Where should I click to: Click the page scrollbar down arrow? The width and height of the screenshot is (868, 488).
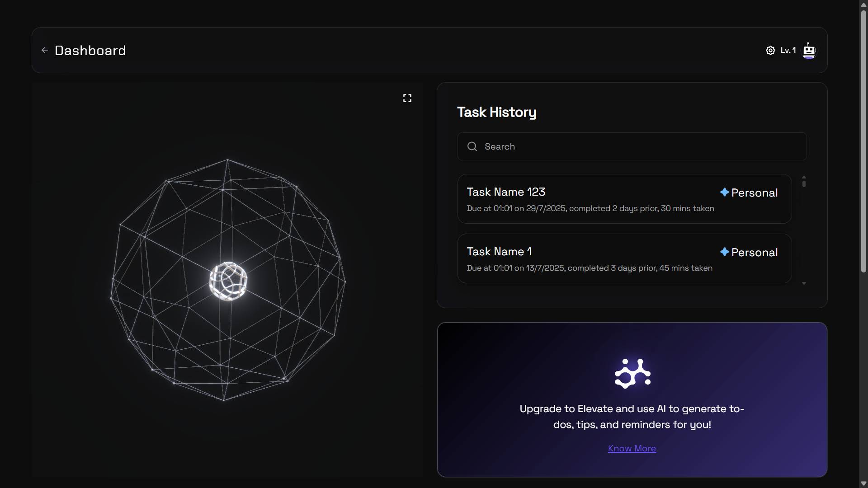point(863,483)
